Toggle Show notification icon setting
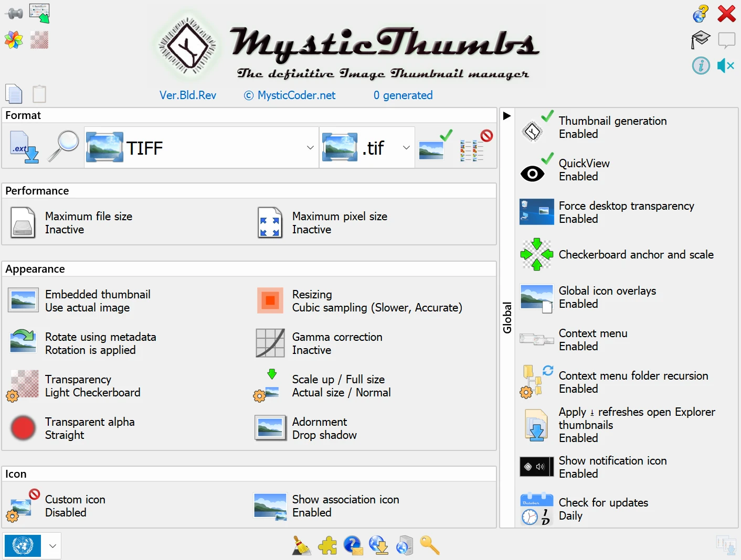This screenshot has width=741, height=560. point(594,467)
